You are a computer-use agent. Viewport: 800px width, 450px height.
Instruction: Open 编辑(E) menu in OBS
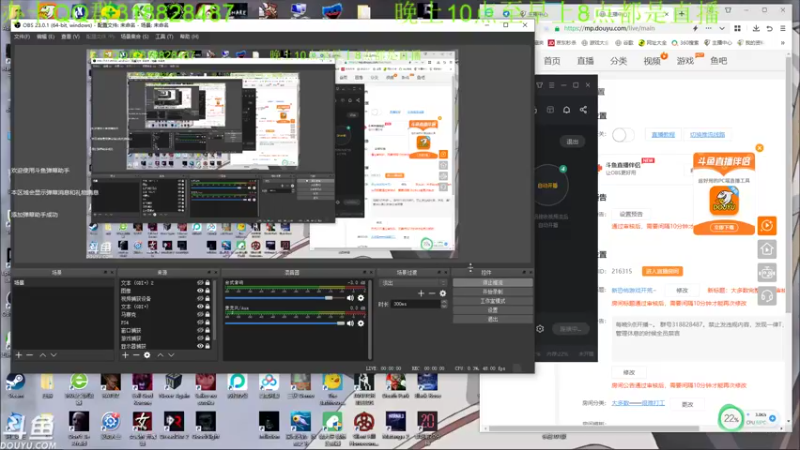coord(45,37)
